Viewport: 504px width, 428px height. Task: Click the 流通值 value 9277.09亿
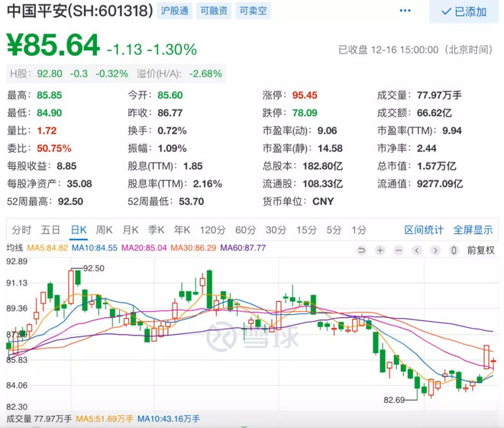tap(440, 183)
